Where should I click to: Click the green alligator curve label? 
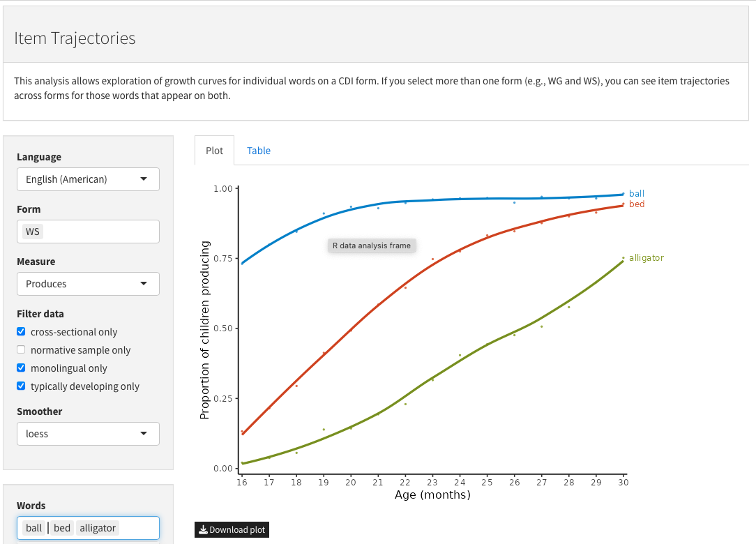click(646, 258)
